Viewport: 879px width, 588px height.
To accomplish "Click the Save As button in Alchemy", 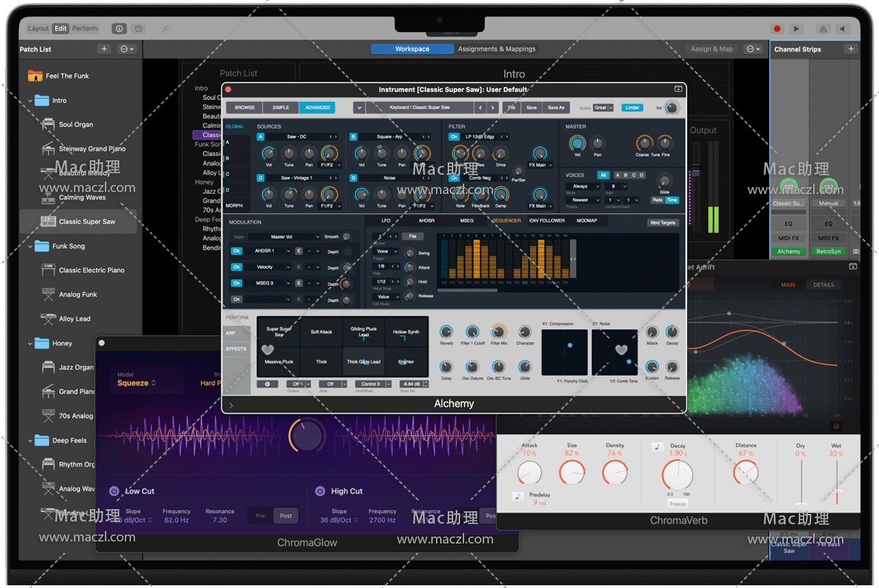I will pos(555,108).
